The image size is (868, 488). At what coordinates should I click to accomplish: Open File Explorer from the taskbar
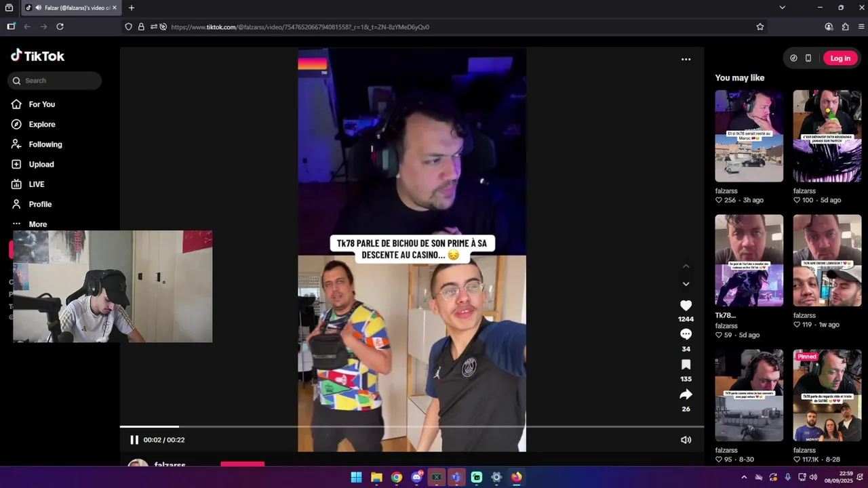pos(376,477)
